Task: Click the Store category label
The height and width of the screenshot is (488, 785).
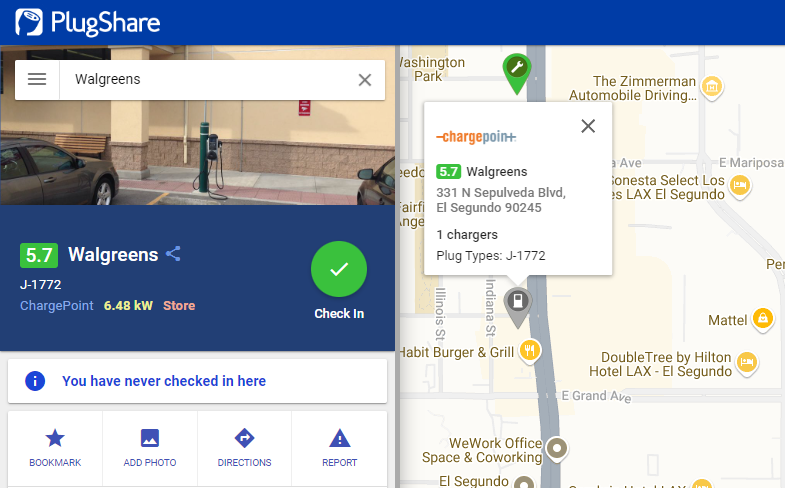Action: [179, 306]
